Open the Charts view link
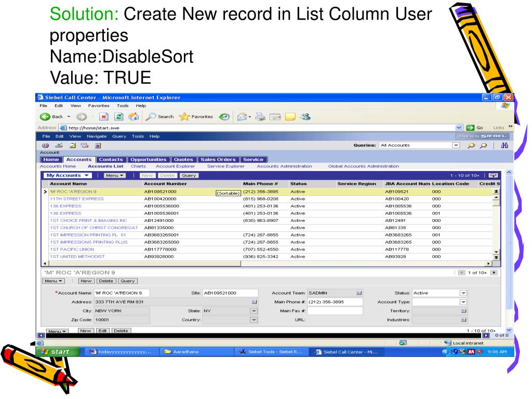 138,166
